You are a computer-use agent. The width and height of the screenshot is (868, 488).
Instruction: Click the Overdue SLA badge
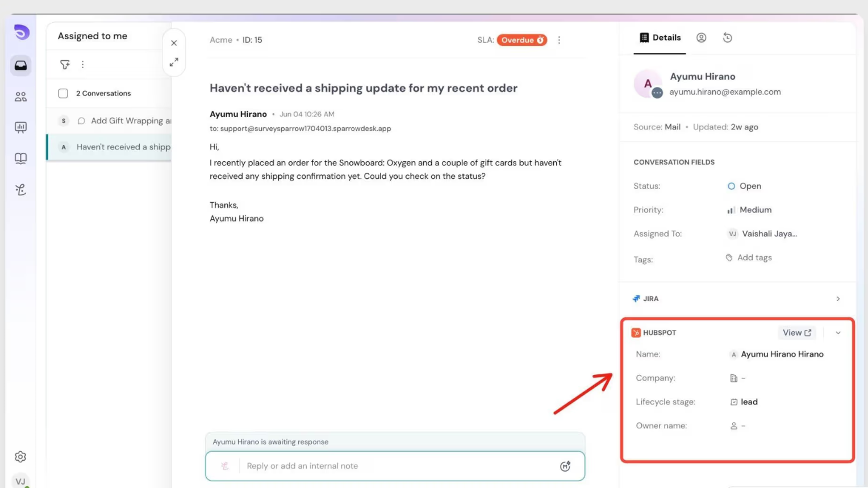(x=522, y=40)
